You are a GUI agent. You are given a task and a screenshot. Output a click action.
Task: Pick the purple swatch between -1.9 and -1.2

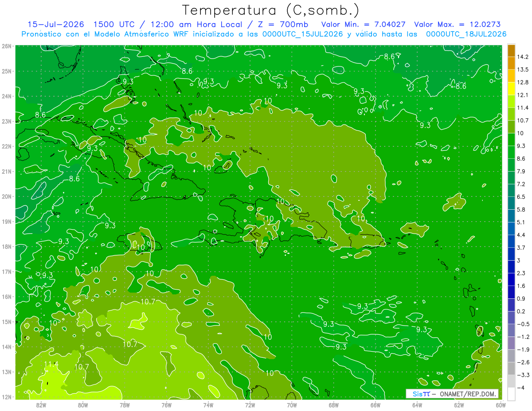(511, 343)
